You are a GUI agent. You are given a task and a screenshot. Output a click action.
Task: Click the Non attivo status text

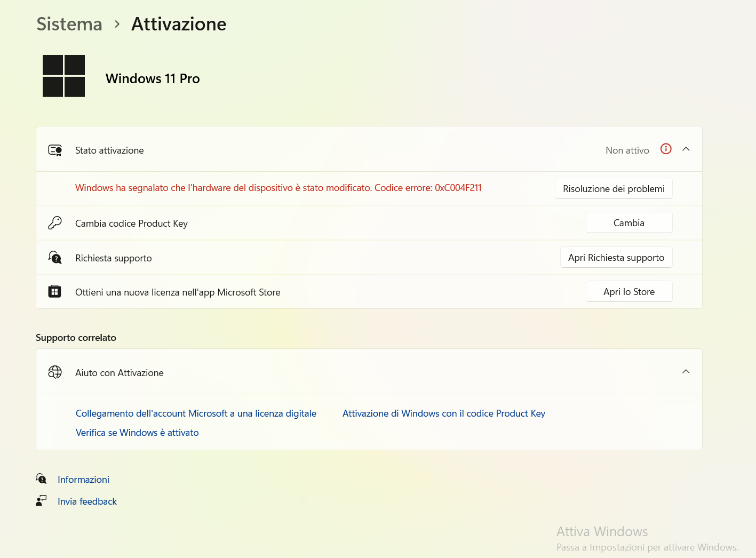627,150
